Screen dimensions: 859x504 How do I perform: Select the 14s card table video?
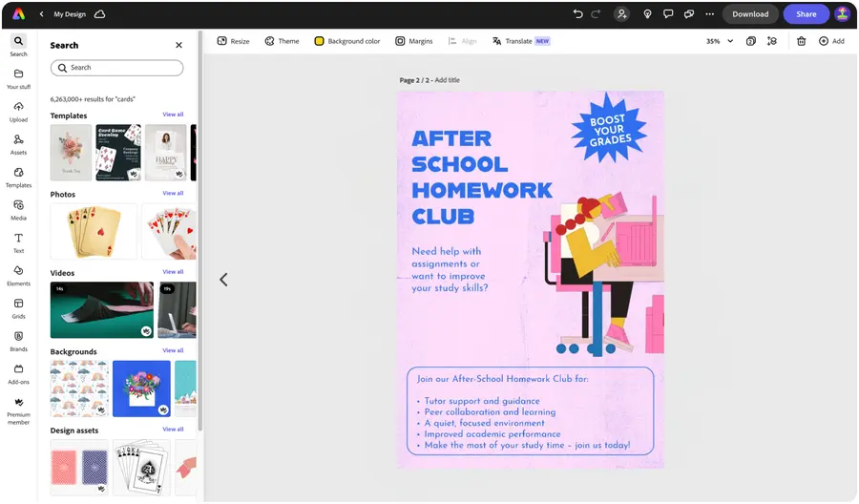tap(102, 310)
